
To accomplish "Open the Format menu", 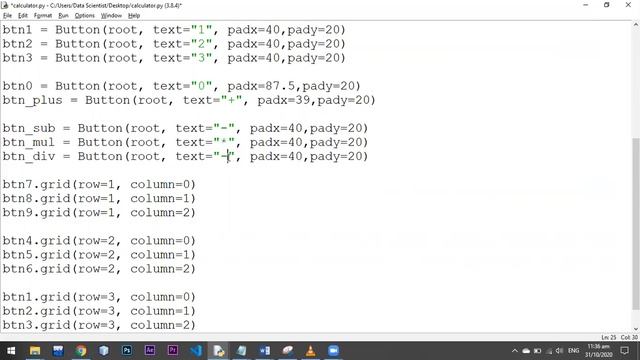I will pos(43,16).
